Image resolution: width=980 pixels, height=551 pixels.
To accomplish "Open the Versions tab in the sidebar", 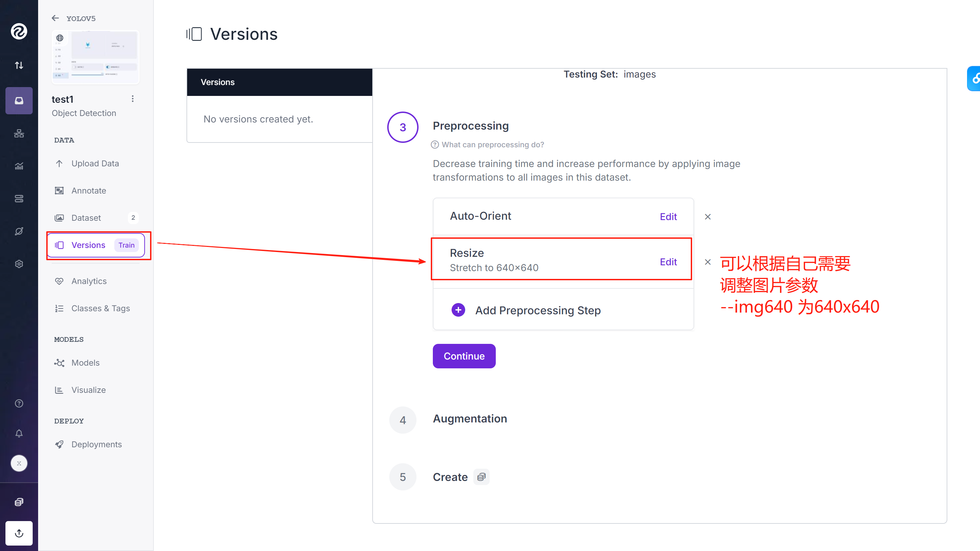I will pos(88,245).
